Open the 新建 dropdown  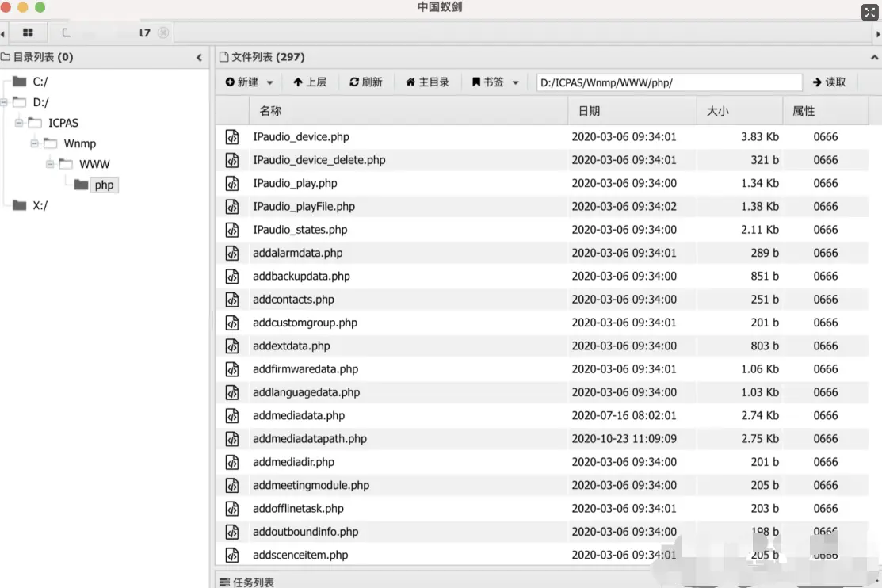click(249, 82)
